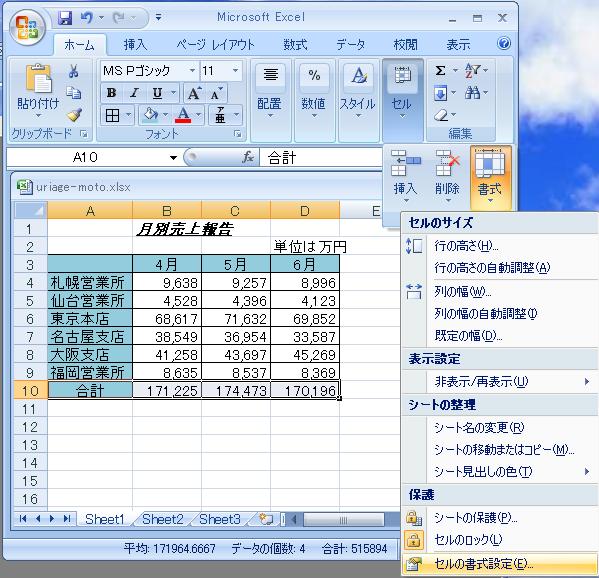The height and width of the screenshot is (578, 599).
Task: Click the Save icon in quick access toolbar
Action: click(x=65, y=18)
